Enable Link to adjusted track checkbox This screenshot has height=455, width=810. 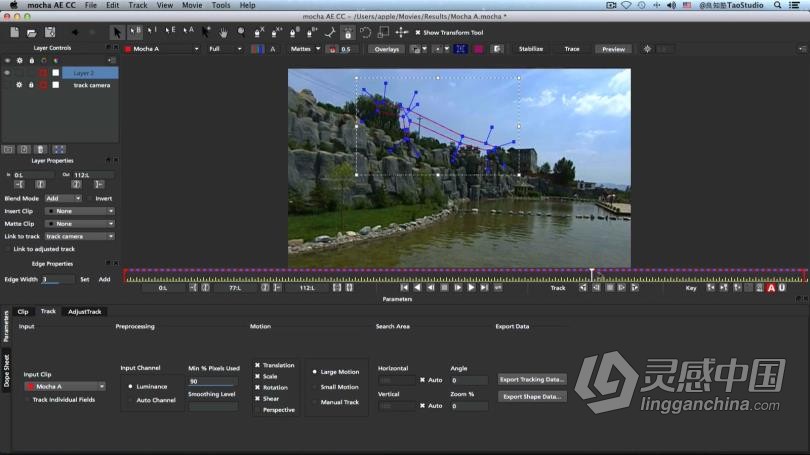click(x=8, y=249)
